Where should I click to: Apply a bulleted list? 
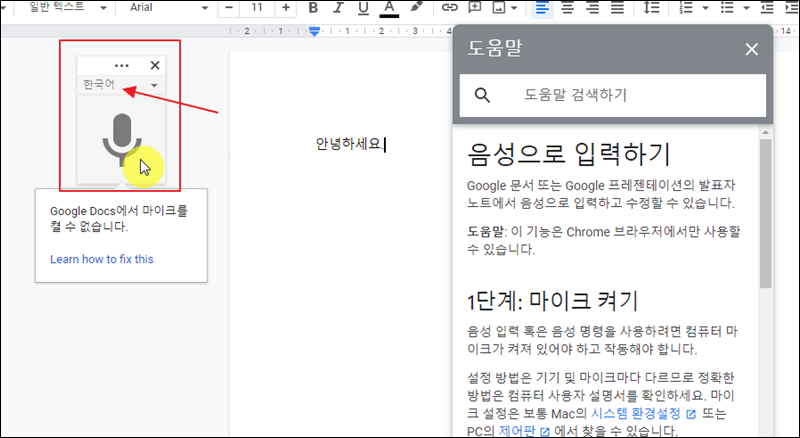[x=727, y=8]
